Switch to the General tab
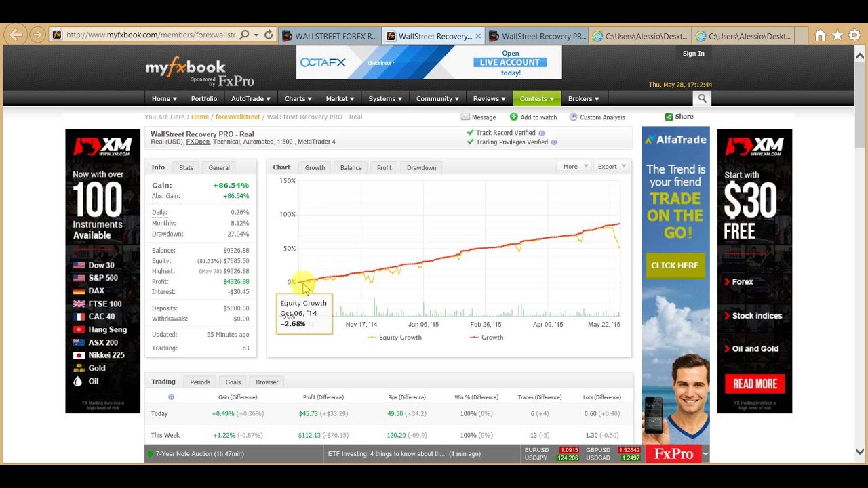 click(219, 167)
